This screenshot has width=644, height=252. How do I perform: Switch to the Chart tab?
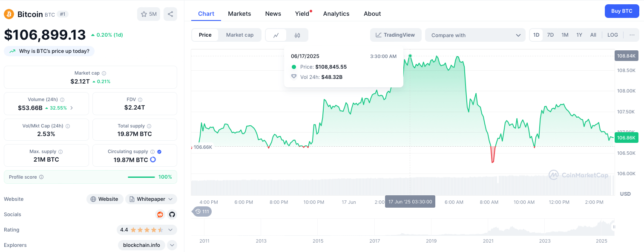[x=206, y=14]
